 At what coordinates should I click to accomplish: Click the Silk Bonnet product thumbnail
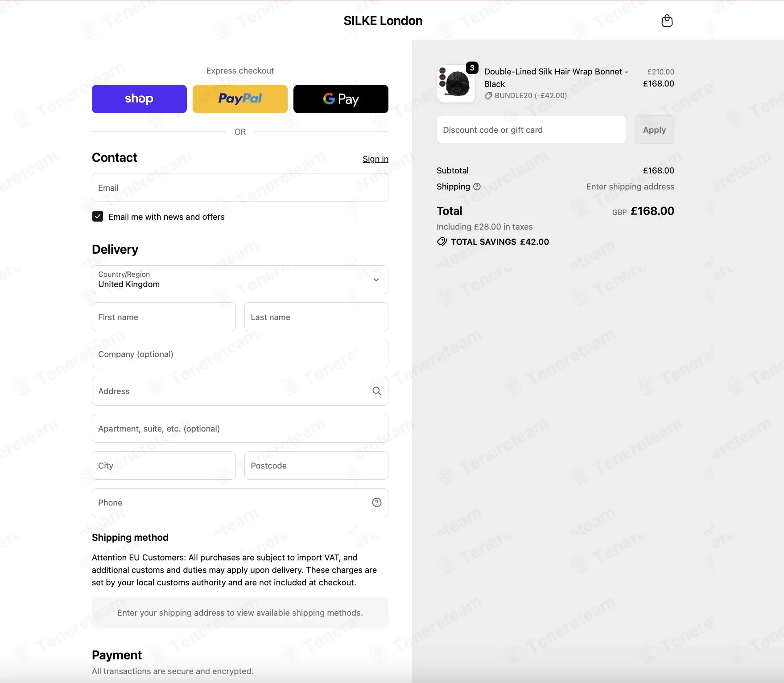pyautogui.click(x=456, y=84)
